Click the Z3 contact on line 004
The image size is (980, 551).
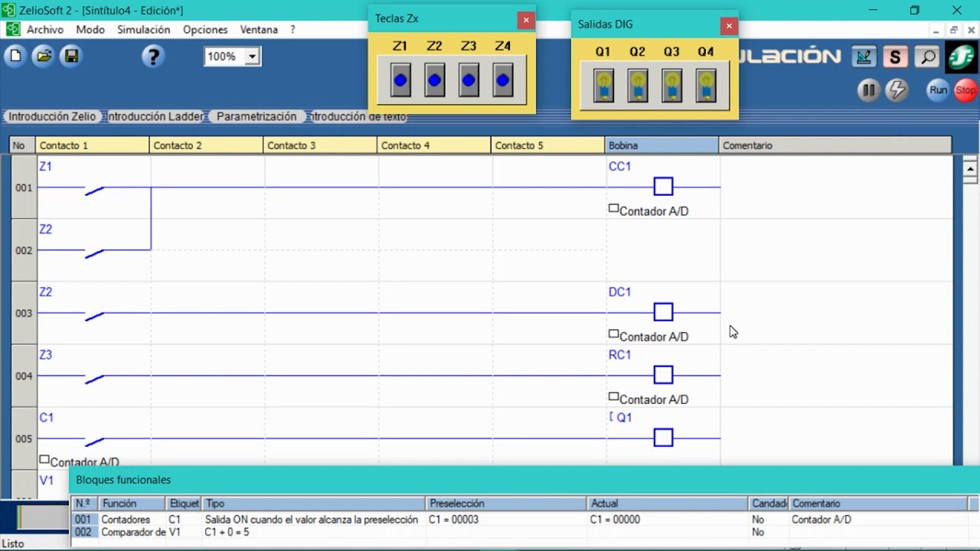click(94, 377)
